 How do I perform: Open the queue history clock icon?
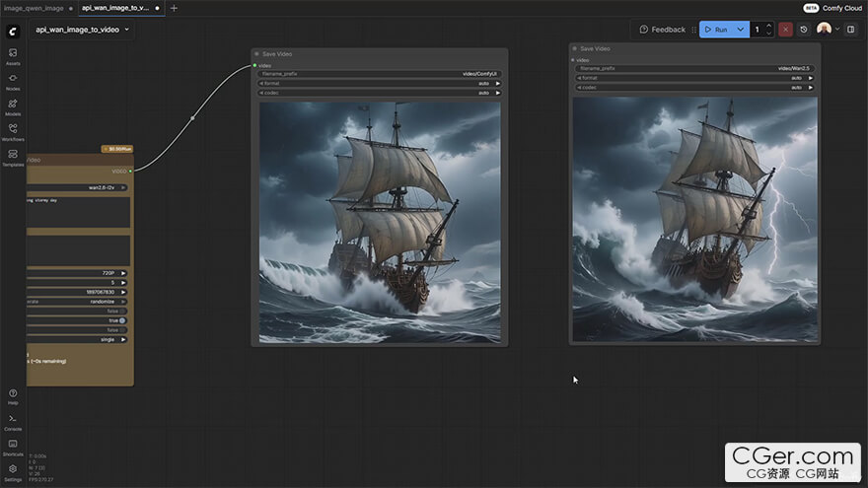click(x=804, y=30)
